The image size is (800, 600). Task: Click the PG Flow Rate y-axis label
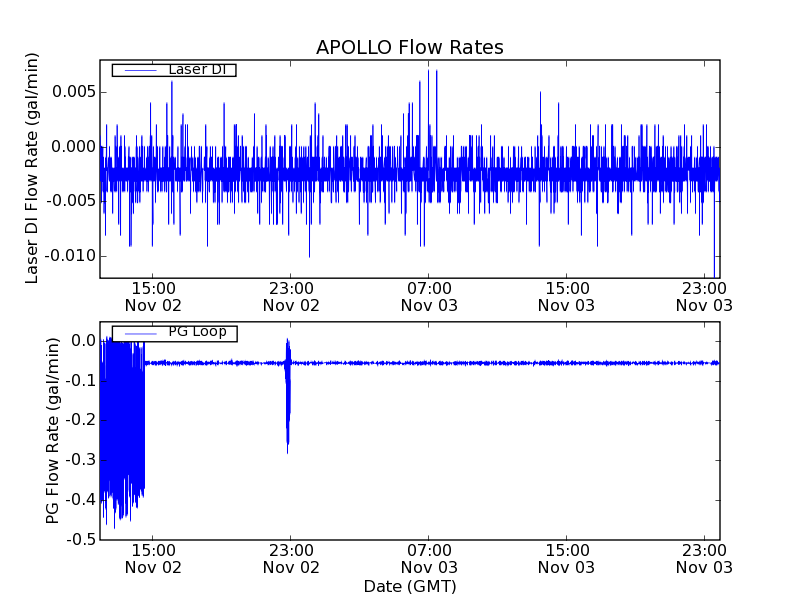click(52, 431)
